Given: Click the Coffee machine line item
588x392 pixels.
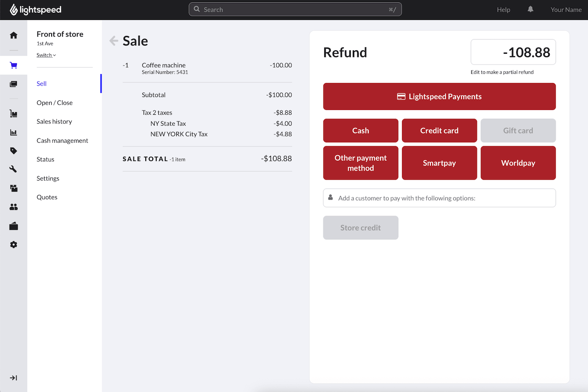Looking at the screenshot, I should tap(207, 68).
